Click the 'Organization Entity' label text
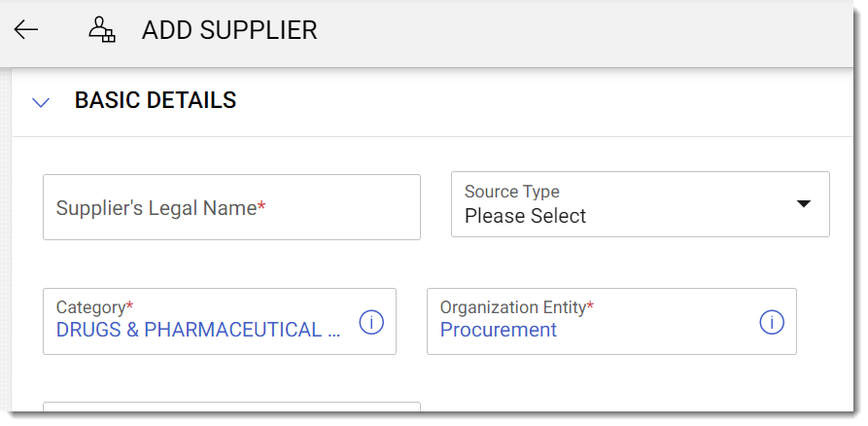868x426 pixels. point(513,307)
